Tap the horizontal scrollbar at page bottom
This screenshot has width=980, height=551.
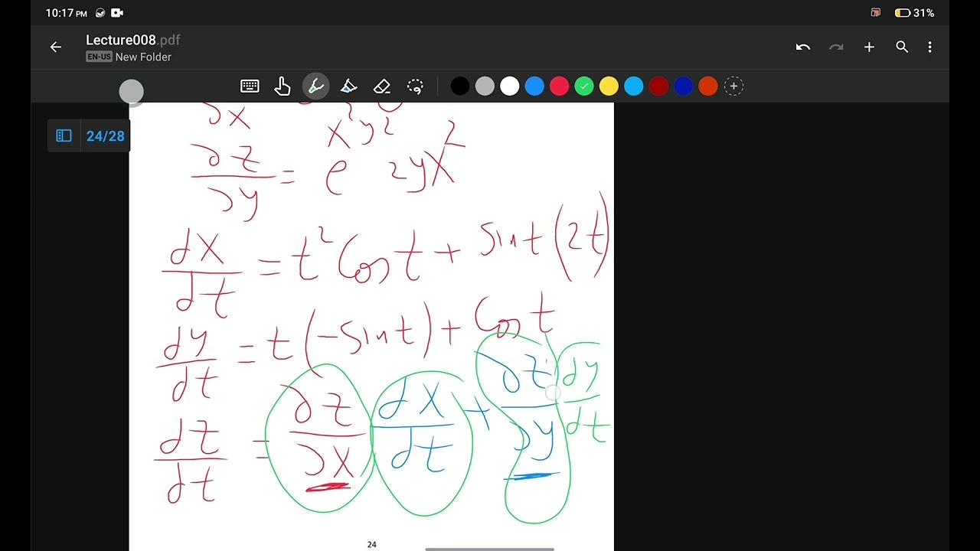click(490, 549)
